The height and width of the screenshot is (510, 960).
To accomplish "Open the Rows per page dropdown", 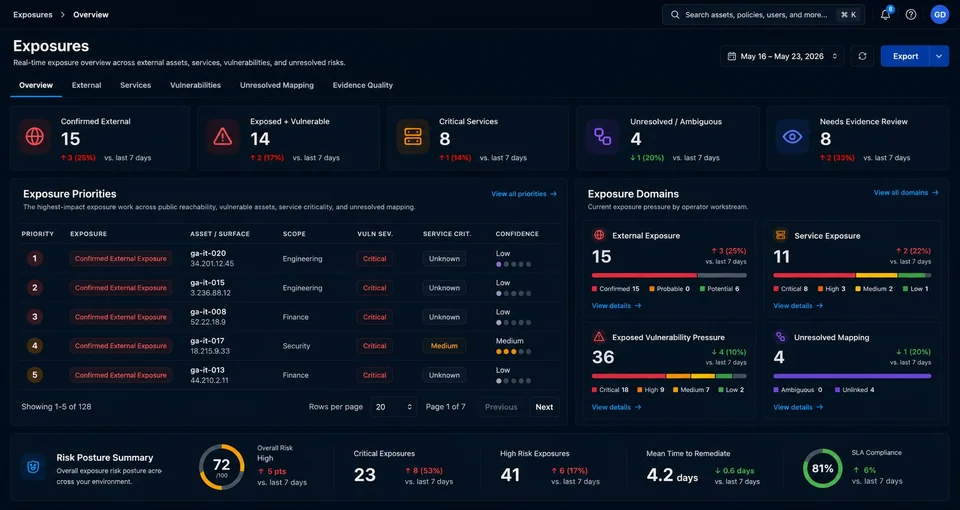I will coord(393,407).
